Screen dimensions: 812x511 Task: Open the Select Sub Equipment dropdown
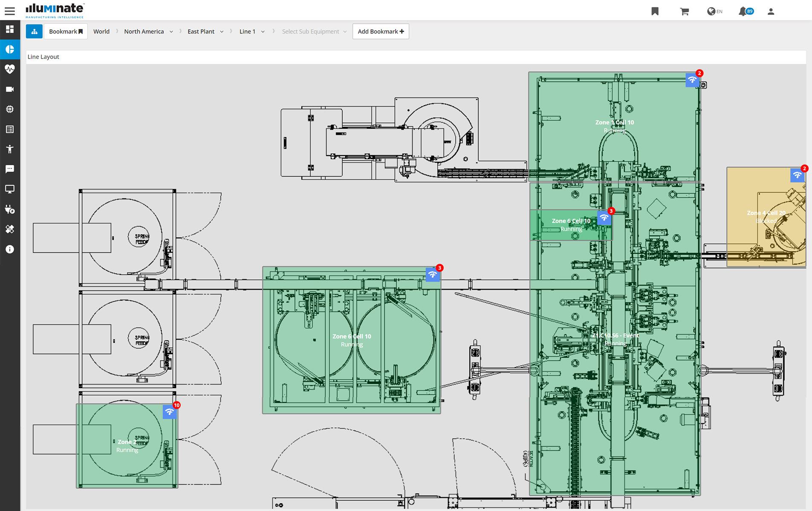(x=314, y=31)
